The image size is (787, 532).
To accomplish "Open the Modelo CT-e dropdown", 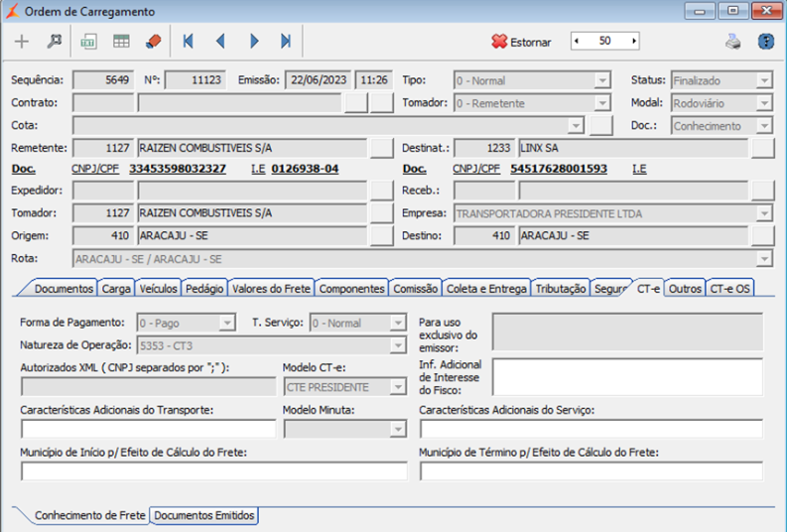I will [398, 387].
